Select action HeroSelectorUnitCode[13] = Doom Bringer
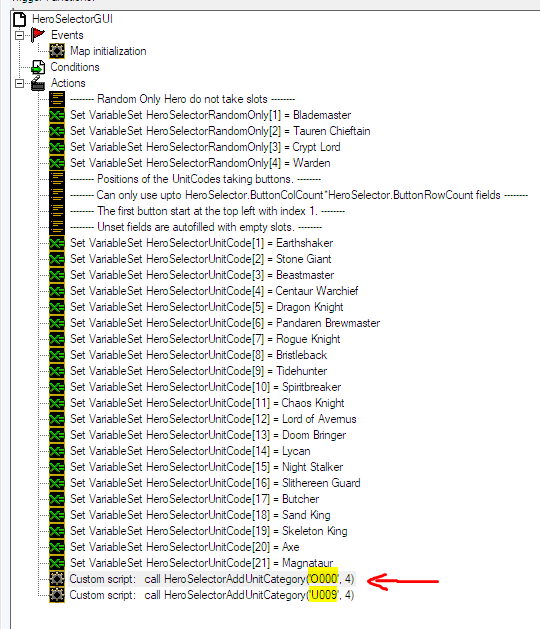Viewport: 540px width, 629px height. 208,435
